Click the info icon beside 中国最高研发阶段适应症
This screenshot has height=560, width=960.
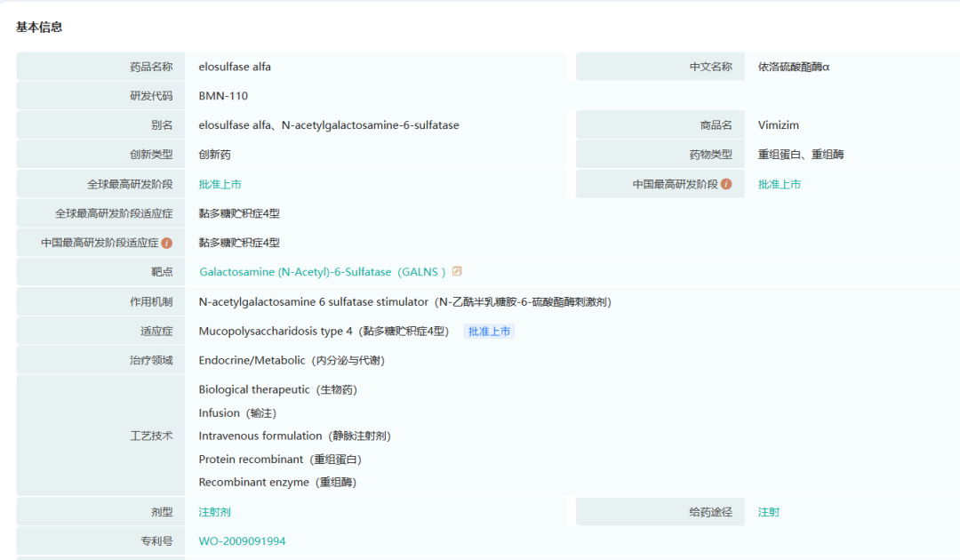click(166, 243)
